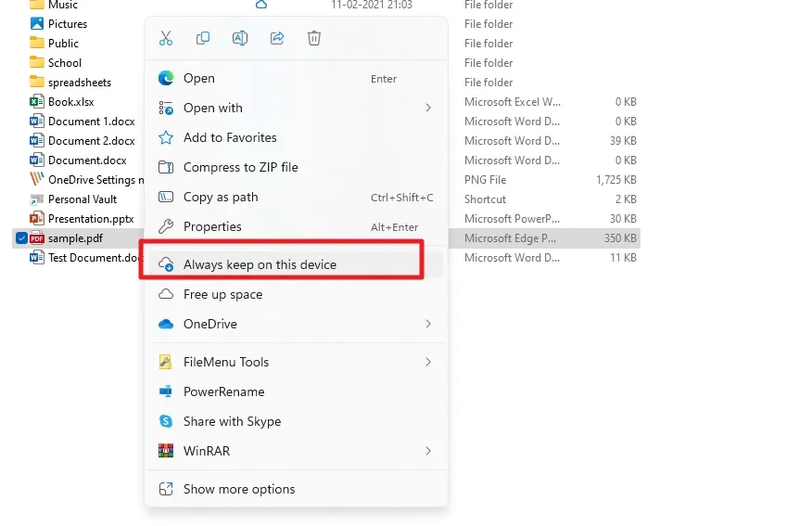
Task: Click the Personal Vault shortcut icon
Action: (x=37, y=199)
